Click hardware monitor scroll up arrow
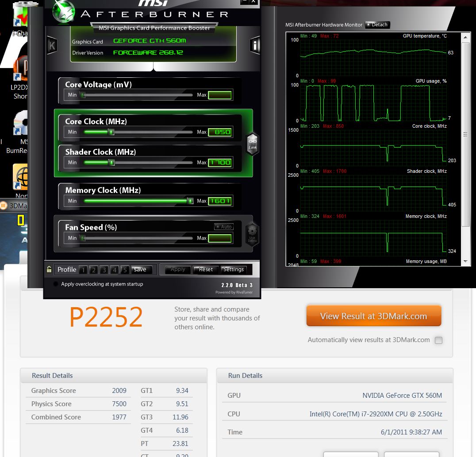The width and height of the screenshot is (476, 457). tap(465, 37)
